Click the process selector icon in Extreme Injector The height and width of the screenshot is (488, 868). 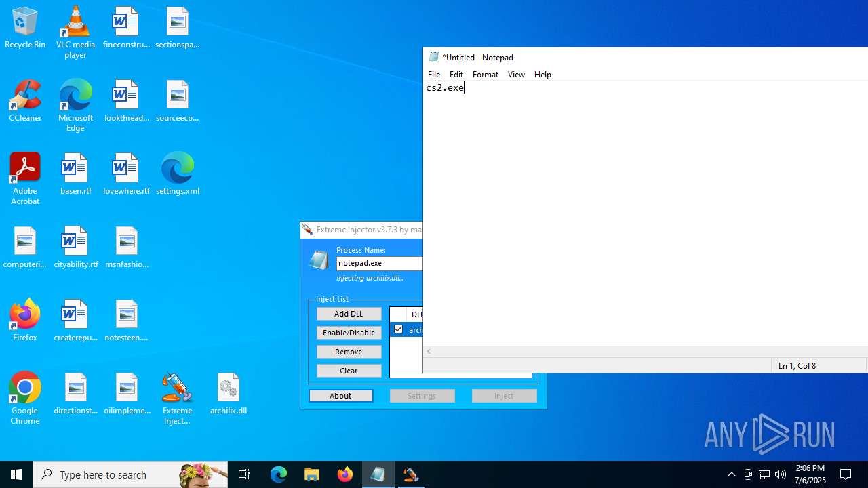click(319, 260)
